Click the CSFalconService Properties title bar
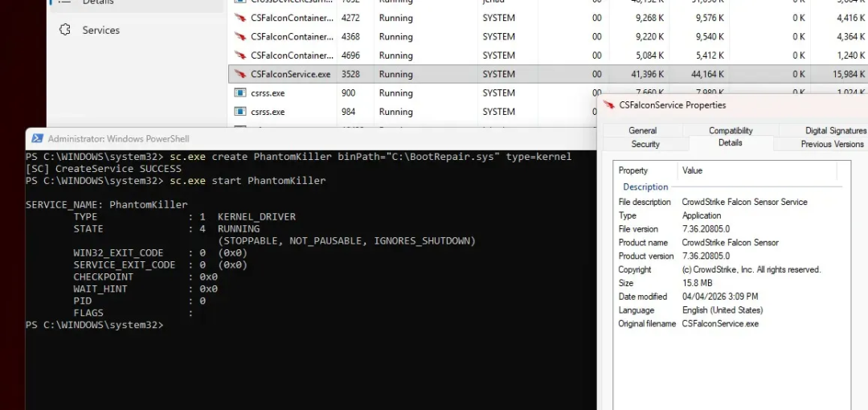 pos(733,105)
